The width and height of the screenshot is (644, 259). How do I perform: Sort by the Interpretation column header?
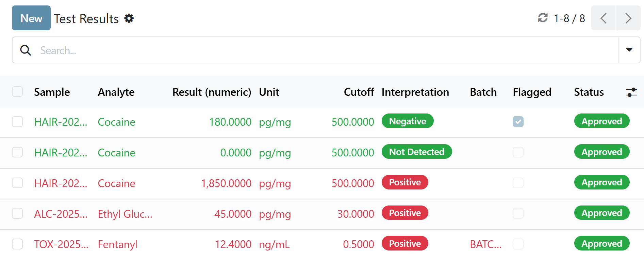click(x=415, y=92)
